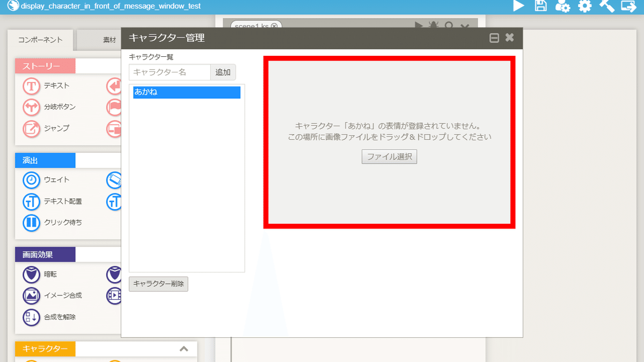Viewport: 644px width, 362px height.
Task: Click the キャラクター管理 dialog title
Action: [166, 38]
